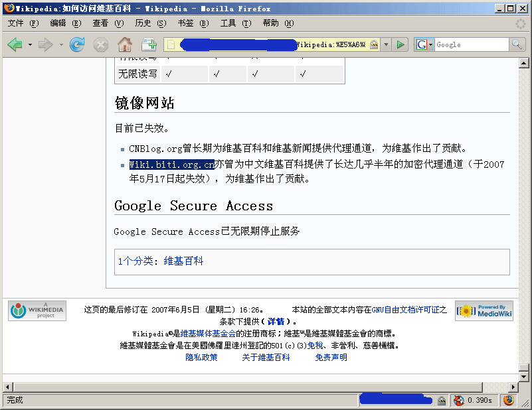532x410 pixels.
Task: Open the 帮助 (H) menu
Action: [x=278, y=23]
